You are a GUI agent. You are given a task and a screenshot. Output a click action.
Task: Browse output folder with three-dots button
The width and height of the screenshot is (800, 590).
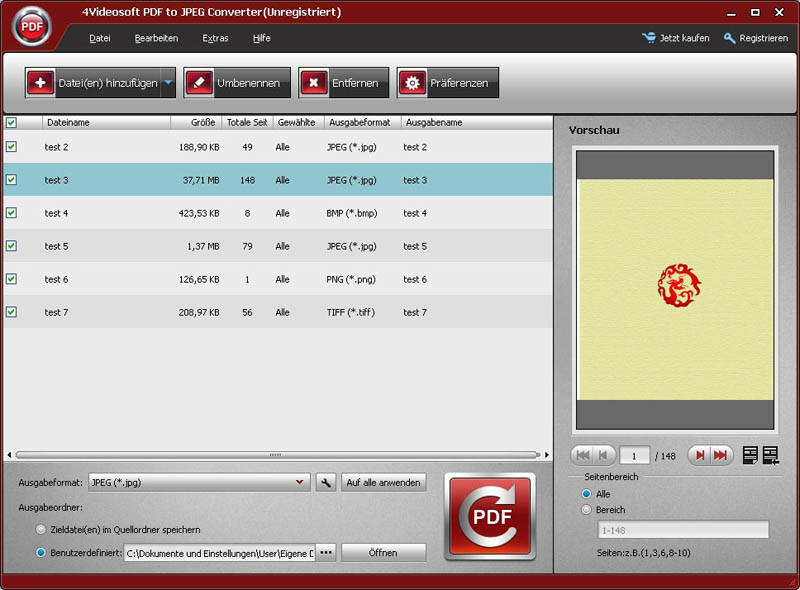tap(326, 552)
